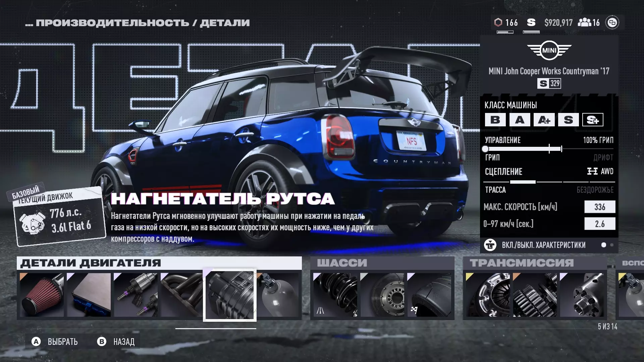Select the air filter engine part
The image size is (644, 362).
tap(42, 295)
